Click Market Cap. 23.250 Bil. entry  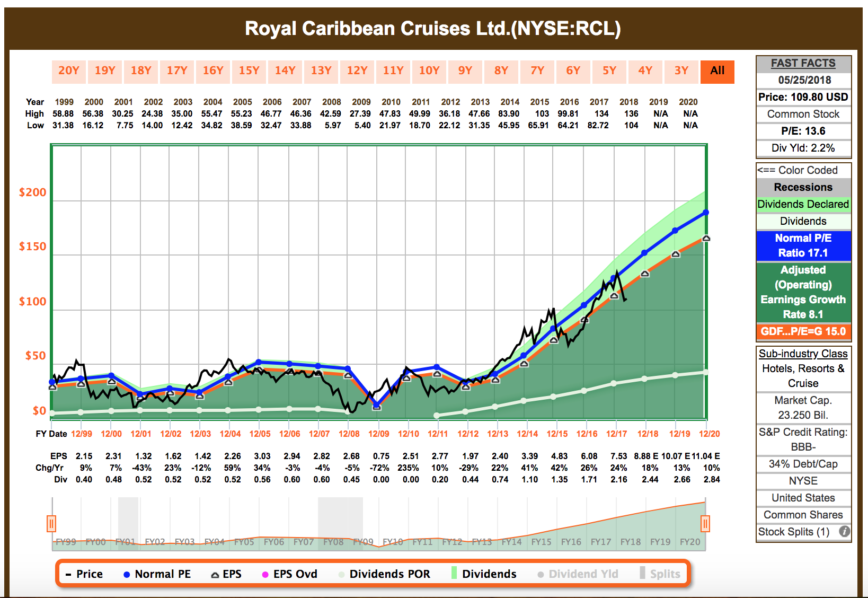pos(803,408)
